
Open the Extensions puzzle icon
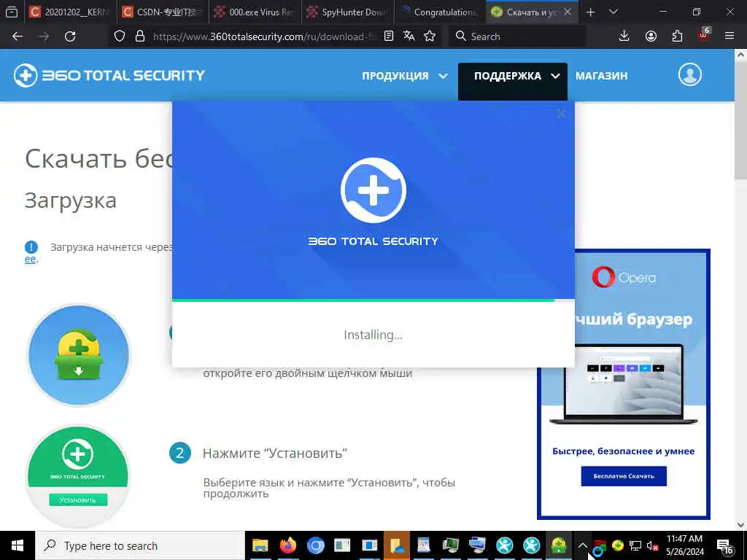pos(677,36)
